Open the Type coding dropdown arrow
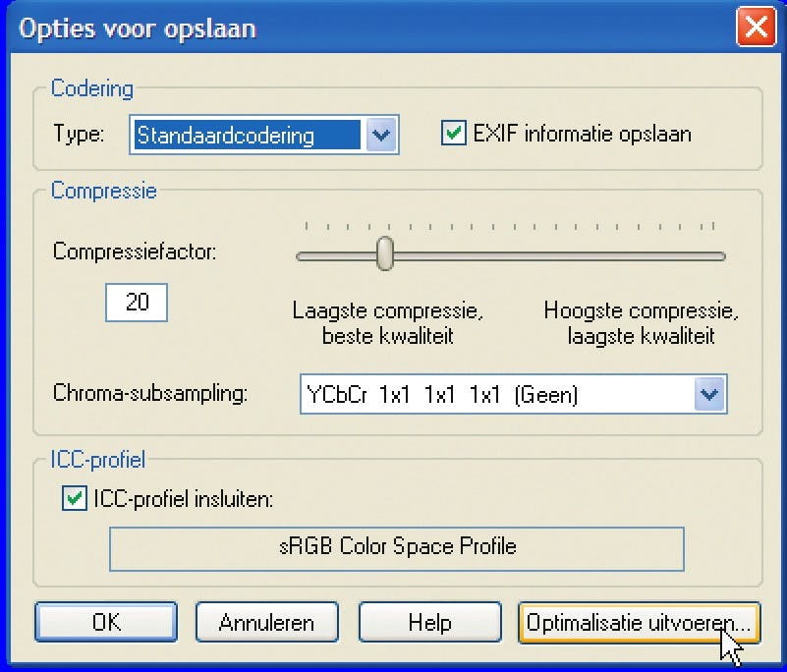This screenshot has width=787, height=672. (381, 135)
